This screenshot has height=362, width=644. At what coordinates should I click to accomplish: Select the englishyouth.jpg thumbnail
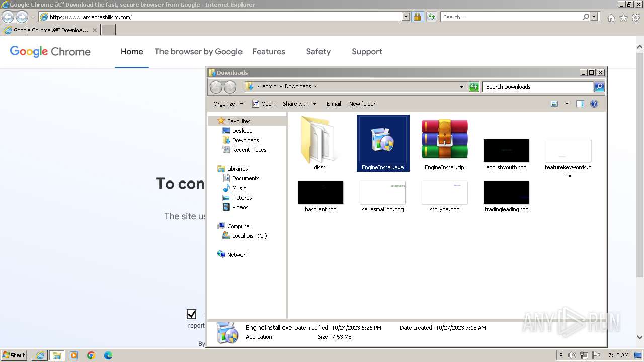point(506,151)
